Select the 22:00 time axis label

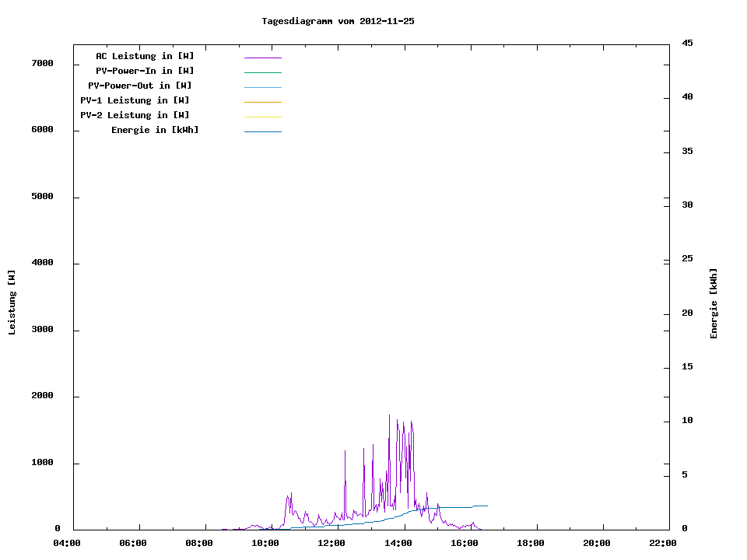pyautogui.click(x=662, y=543)
